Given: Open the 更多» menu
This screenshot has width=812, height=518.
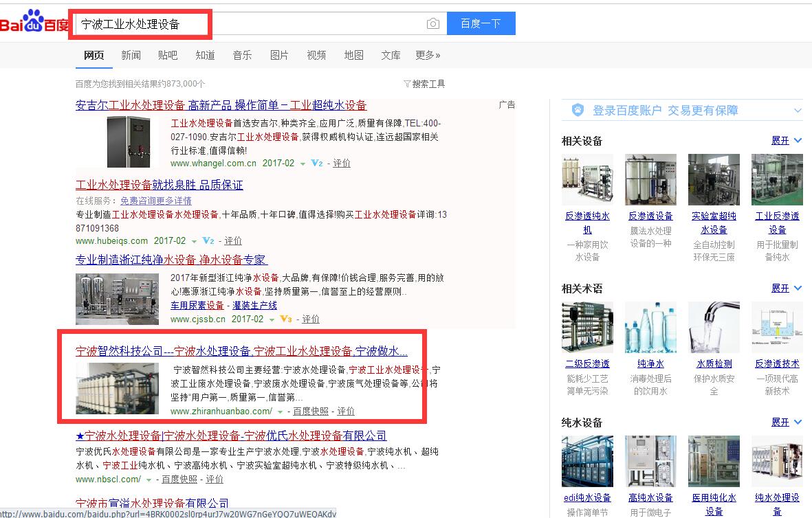Looking at the screenshot, I should [x=428, y=55].
